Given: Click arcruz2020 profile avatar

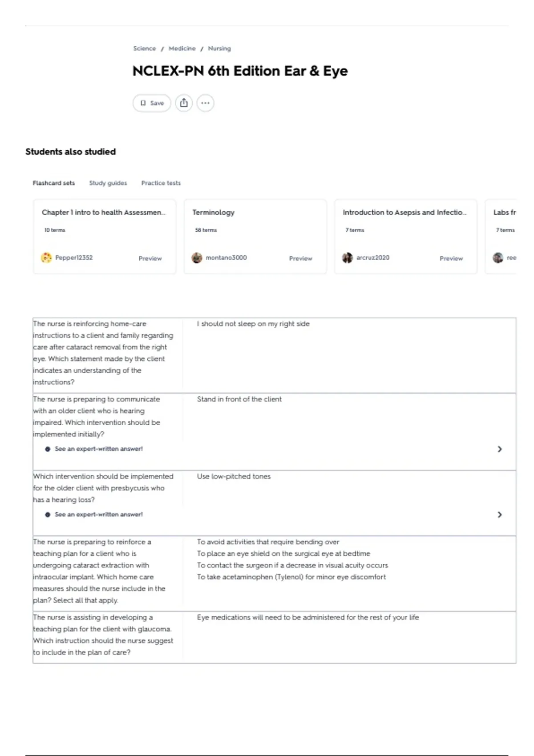Looking at the screenshot, I should pyautogui.click(x=347, y=257).
